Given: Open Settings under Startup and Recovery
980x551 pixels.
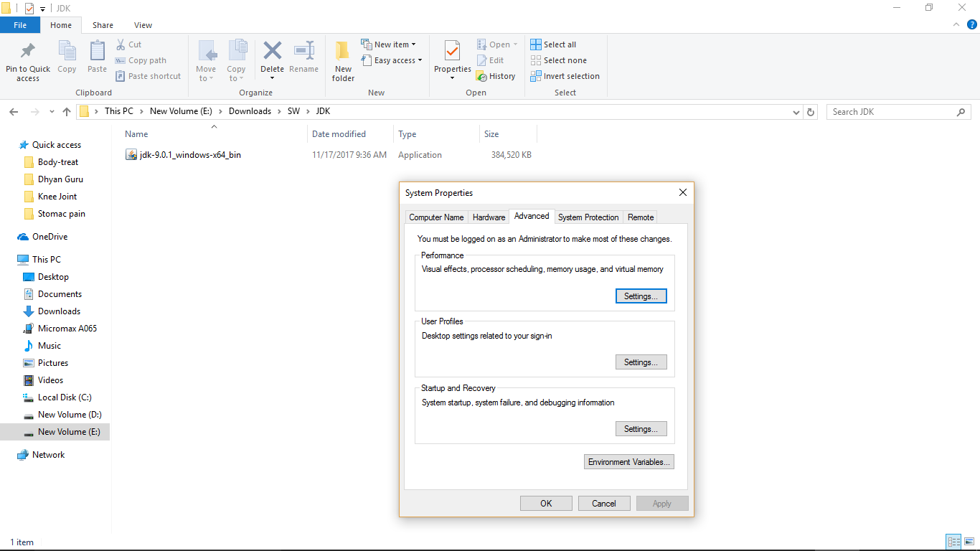Looking at the screenshot, I should click(x=641, y=428).
